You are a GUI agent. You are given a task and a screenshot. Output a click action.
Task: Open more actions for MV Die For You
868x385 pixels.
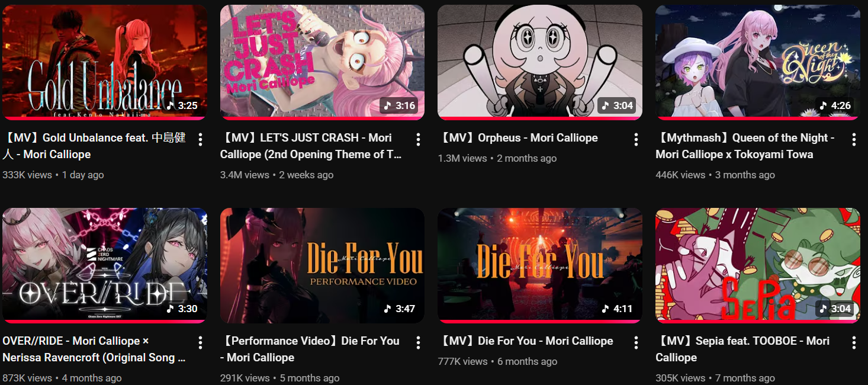636,342
